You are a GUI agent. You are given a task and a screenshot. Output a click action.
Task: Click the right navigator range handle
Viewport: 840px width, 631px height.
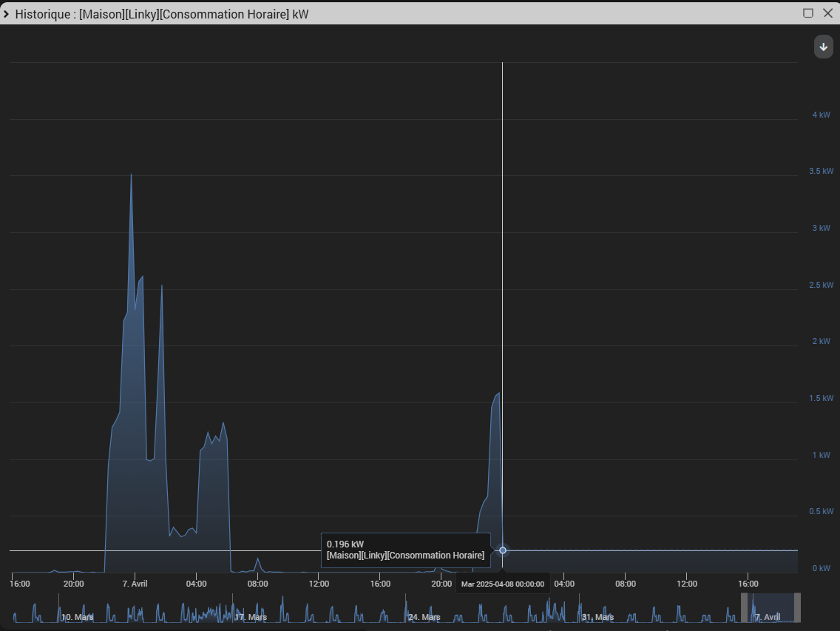(797, 607)
